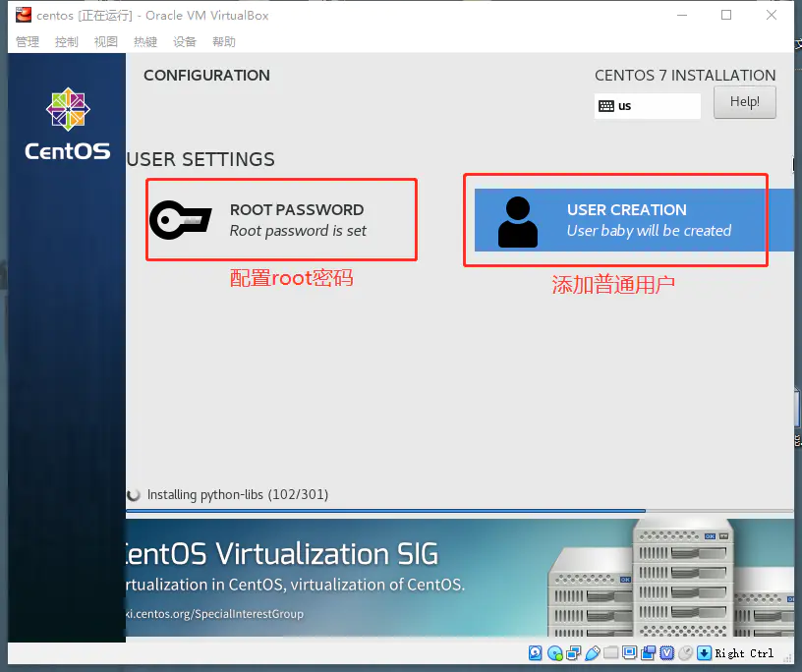Click the CentOS Virtualization SIG banner

459,578
